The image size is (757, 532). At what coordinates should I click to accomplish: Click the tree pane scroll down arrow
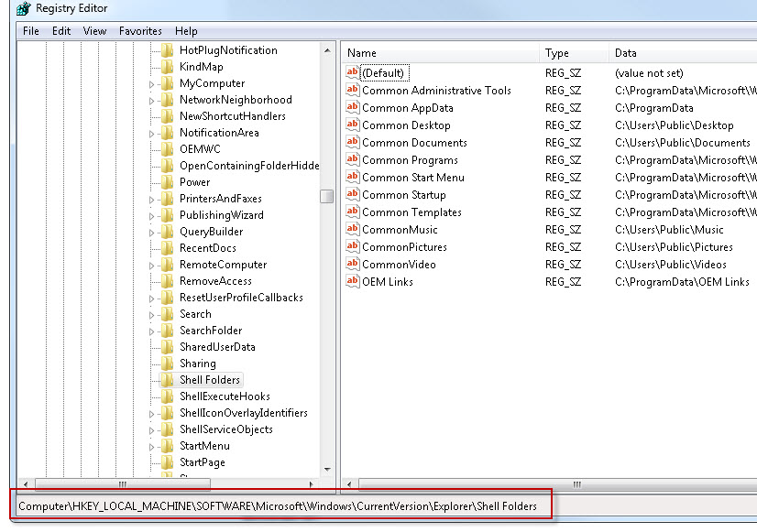327,470
